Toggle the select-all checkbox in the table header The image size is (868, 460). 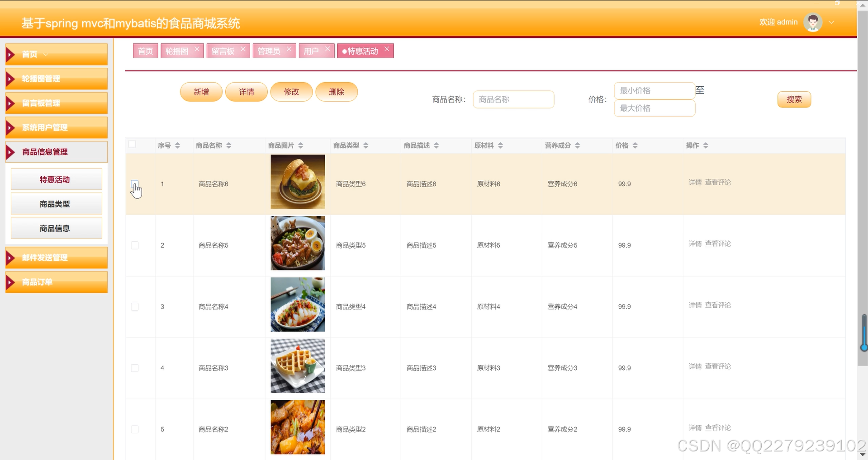(x=132, y=144)
